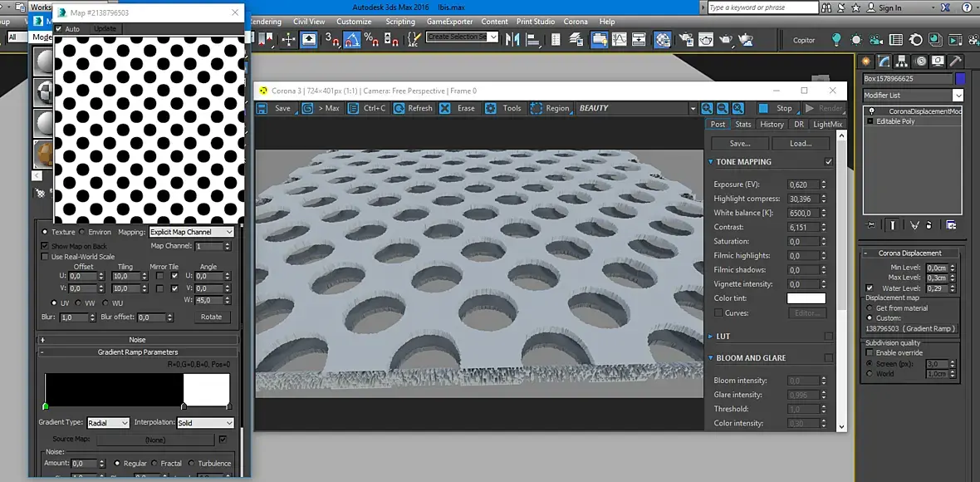The height and width of the screenshot is (482, 980).
Task: Click the Rotate button in map coordinates
Action: [212, 317]
